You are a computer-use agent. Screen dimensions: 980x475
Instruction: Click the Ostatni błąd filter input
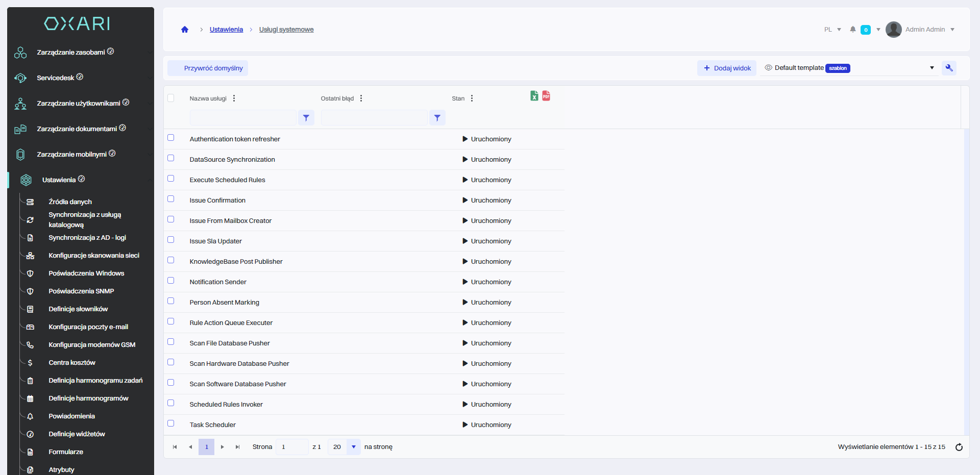click(x=374, y=118)
